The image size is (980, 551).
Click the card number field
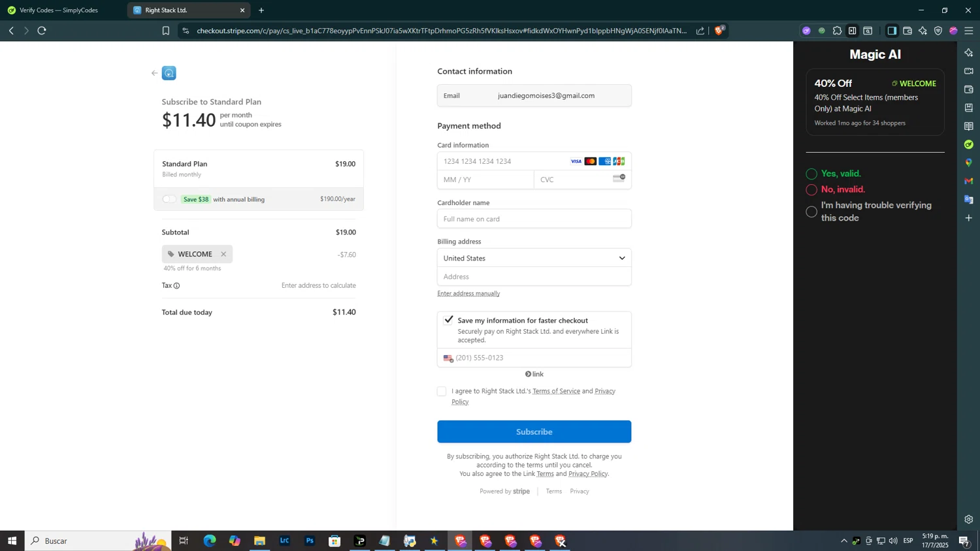(x=534, y=161)
